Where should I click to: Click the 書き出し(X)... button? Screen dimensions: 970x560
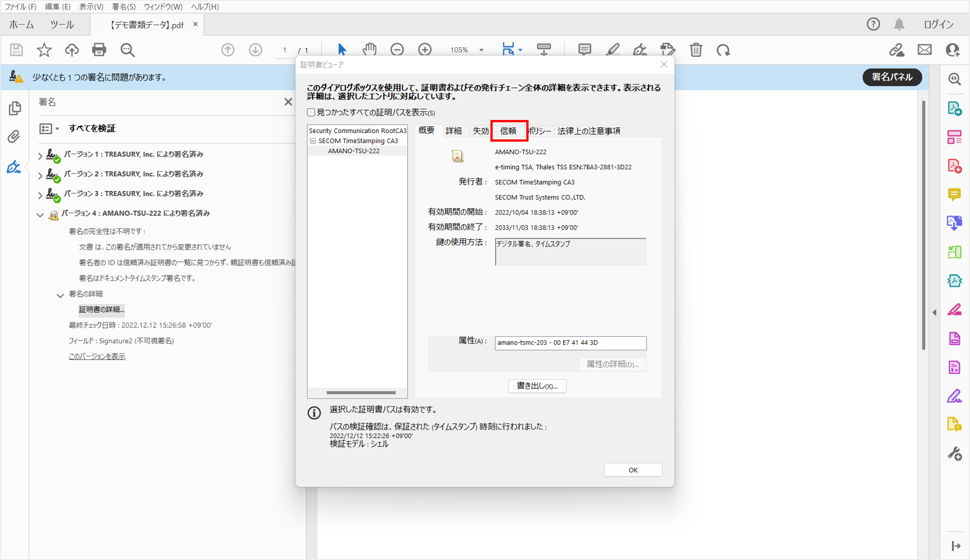pos(537,386)
